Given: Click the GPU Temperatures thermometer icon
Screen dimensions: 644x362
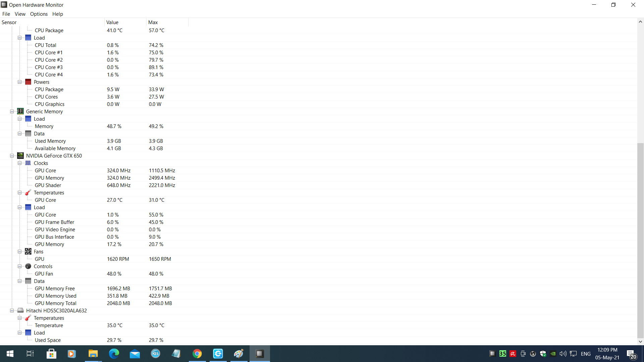Looking at the screenshot, I should tap(28, 192).
